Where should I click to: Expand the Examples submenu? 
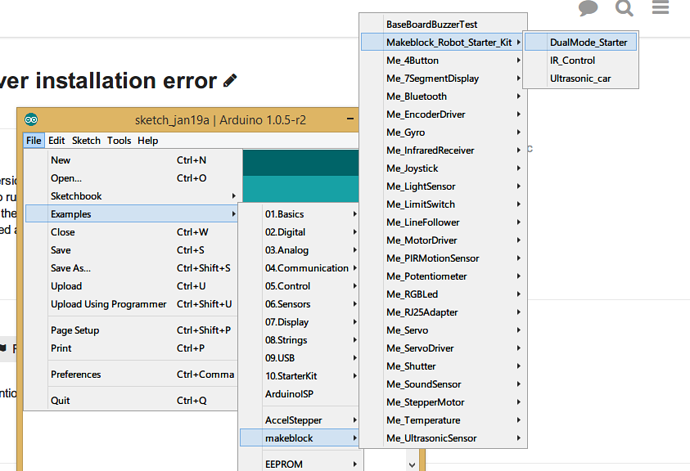point(131,214)
